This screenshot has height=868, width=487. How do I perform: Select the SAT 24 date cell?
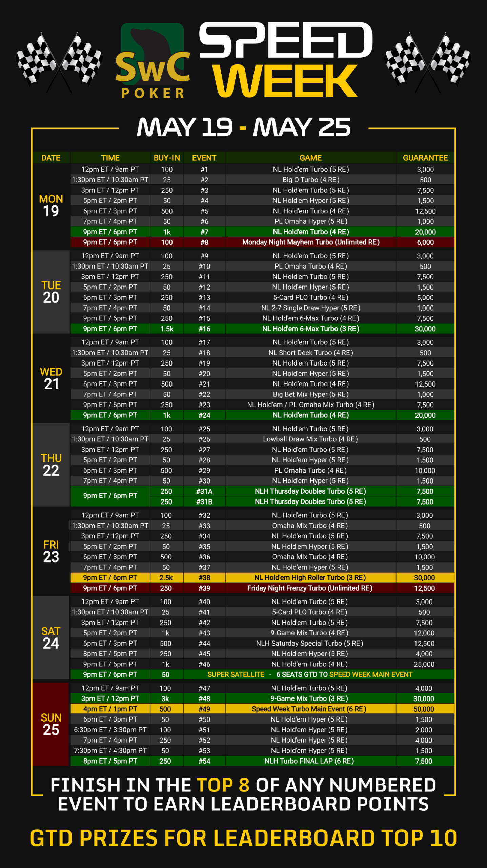point(51,638)
